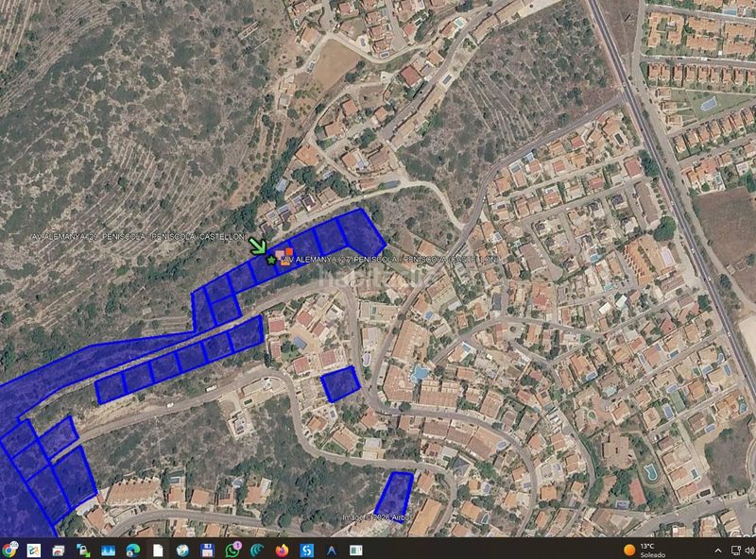Open the blank document taskbar icon
Viewport: 756px width, 559px height.
158,551
